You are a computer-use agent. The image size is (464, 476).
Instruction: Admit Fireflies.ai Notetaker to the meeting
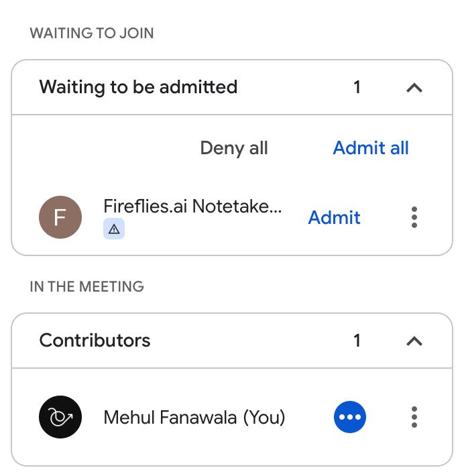tap(334, 217)
